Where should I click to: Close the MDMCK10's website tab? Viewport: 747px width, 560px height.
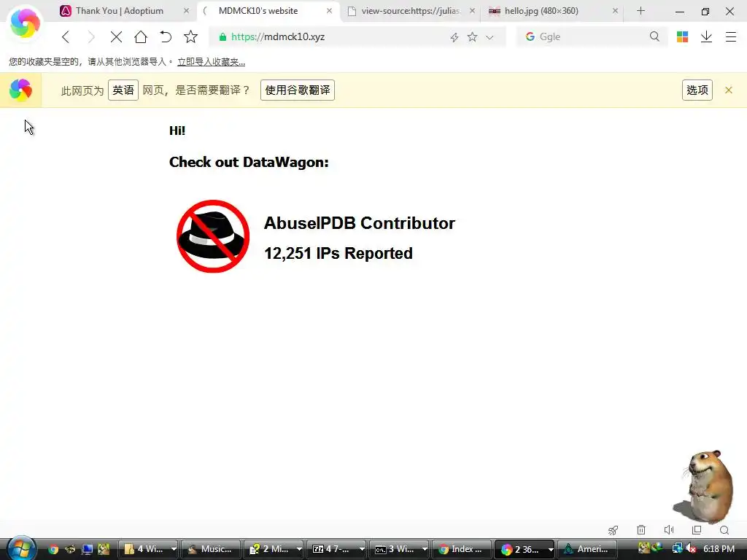pyautogui.click(x=329, y=10)
